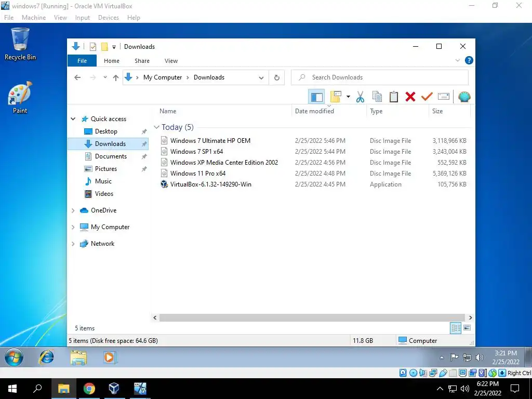Expand the Network tree node
Viewport: 532px width, 399px height.
click(x=73, y=244)
